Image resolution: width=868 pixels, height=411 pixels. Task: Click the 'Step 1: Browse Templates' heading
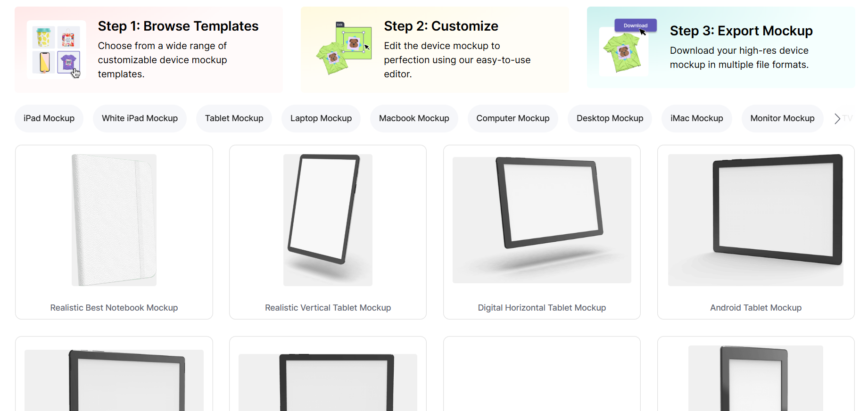pyautogui.click(x=178, y=26)
